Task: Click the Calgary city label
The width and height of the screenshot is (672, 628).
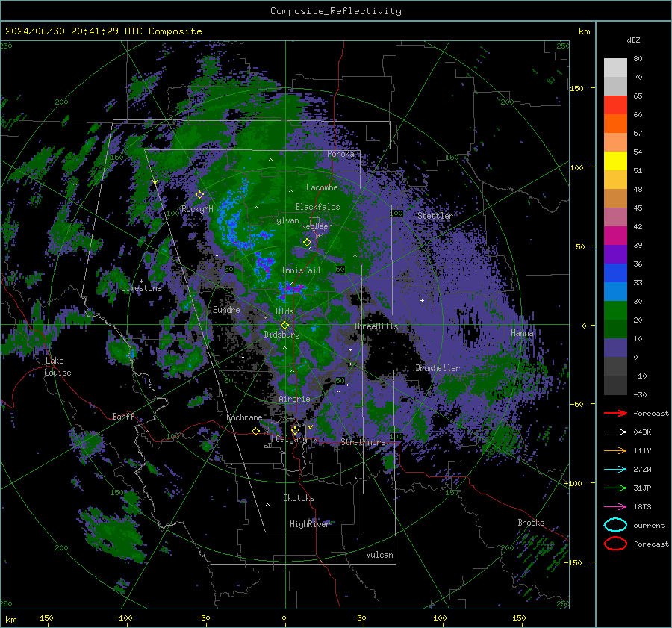Action: (x=291, y=439)
